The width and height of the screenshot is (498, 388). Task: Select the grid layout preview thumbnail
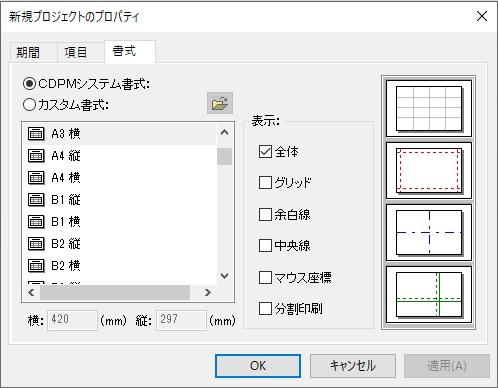pos(429,108)
